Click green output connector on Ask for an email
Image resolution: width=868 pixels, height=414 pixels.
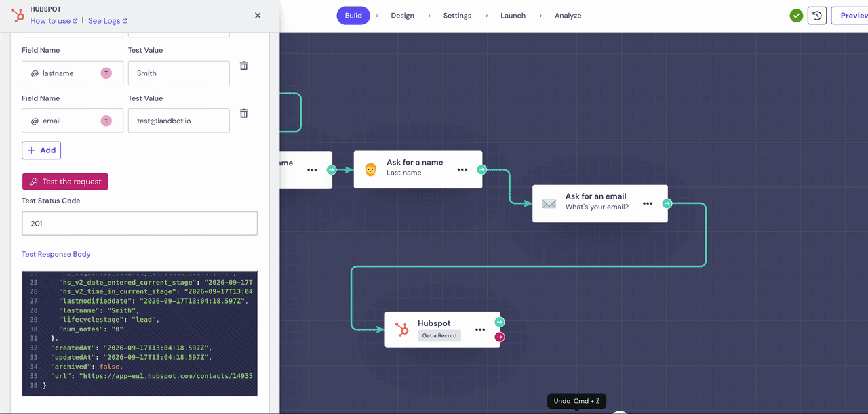click(667, 203)
